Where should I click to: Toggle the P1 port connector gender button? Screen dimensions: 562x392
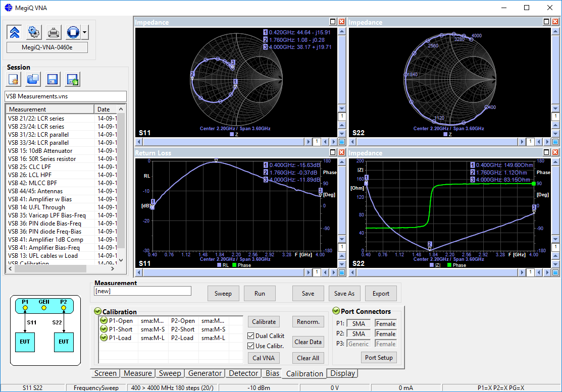(385, 323)
